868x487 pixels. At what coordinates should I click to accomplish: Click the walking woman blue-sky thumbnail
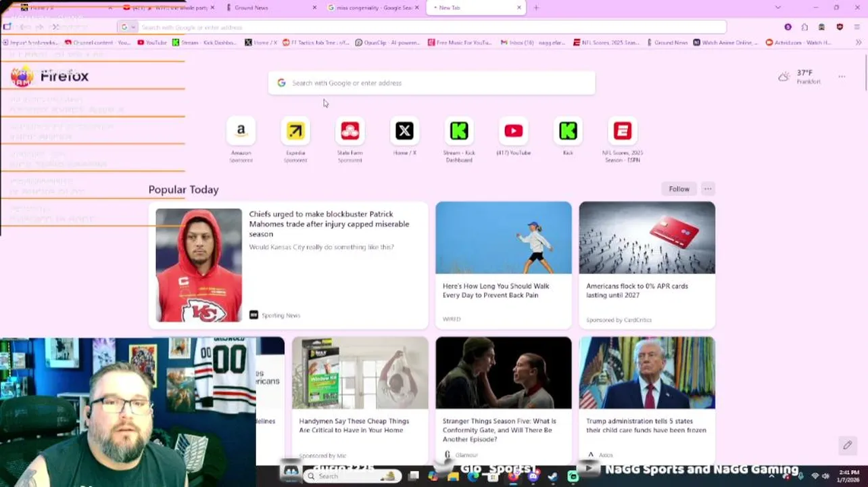click(504, 237)
